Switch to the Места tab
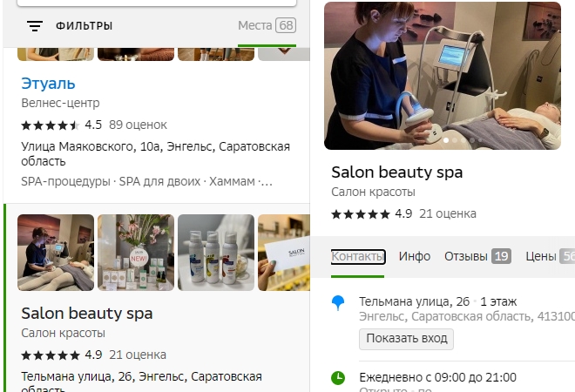Viewport: 575px width, 392px height. [x=267, y=26]
